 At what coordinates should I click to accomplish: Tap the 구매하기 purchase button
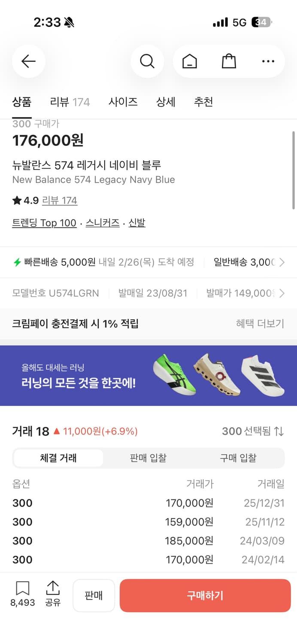pos(205,595)
